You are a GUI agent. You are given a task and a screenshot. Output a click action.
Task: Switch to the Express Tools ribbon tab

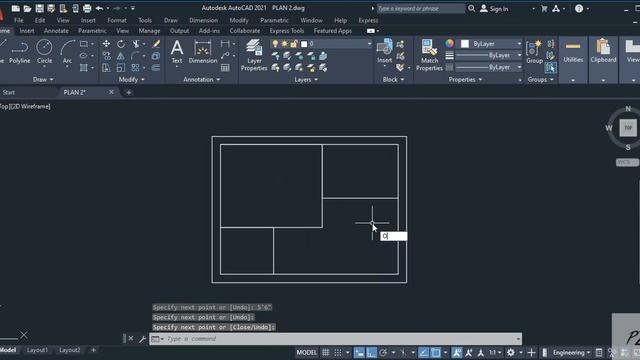coord(287,31)
